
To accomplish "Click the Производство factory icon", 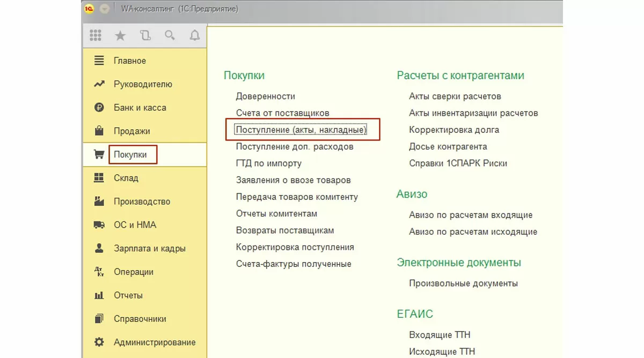I will 99,201.
